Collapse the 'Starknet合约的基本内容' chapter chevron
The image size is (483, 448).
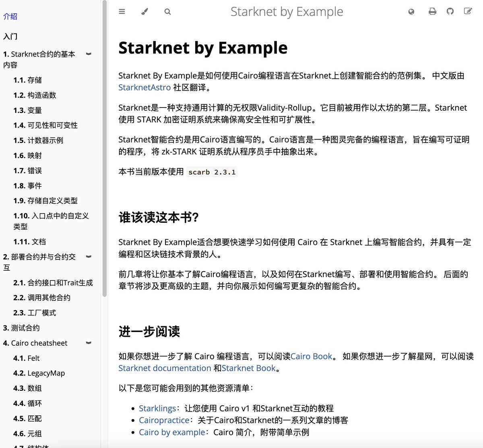coord(89,54)
